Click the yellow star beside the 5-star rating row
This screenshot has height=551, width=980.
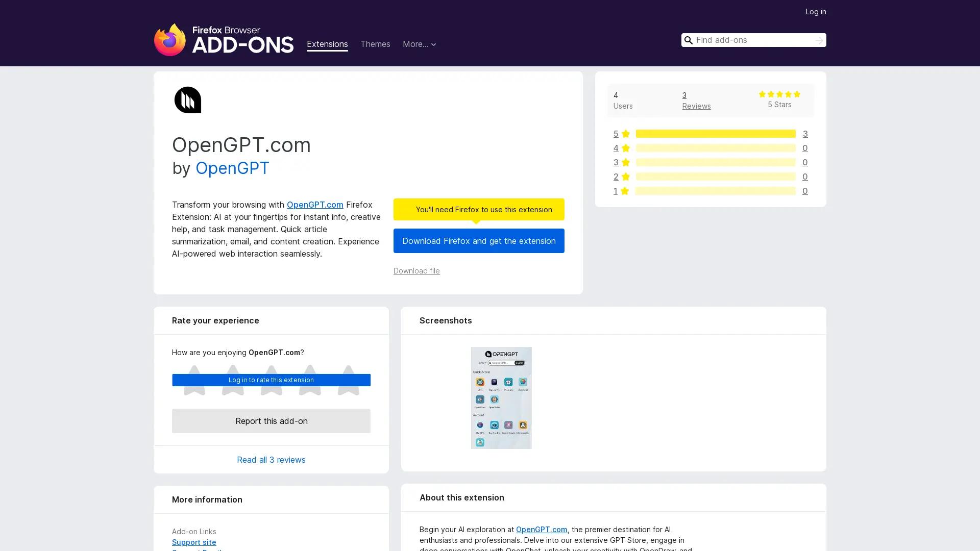[625, 134]
